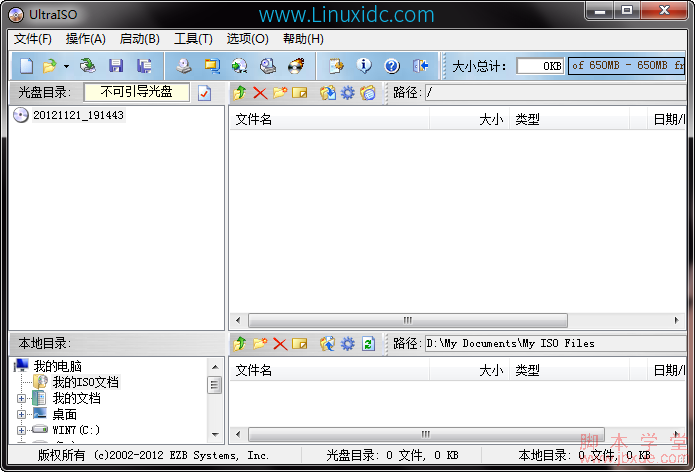Sort local pane by 类型 column
Viewport: 695px width, 472px height.
click(x=570, y=370)
